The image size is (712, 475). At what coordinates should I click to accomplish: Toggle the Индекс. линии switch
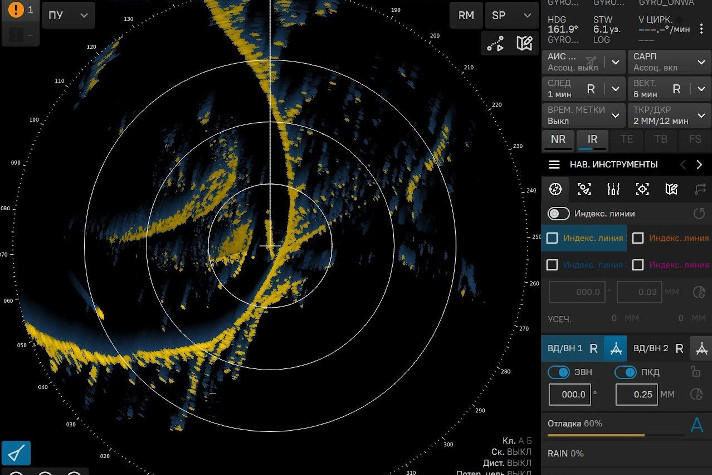(558, 213)
